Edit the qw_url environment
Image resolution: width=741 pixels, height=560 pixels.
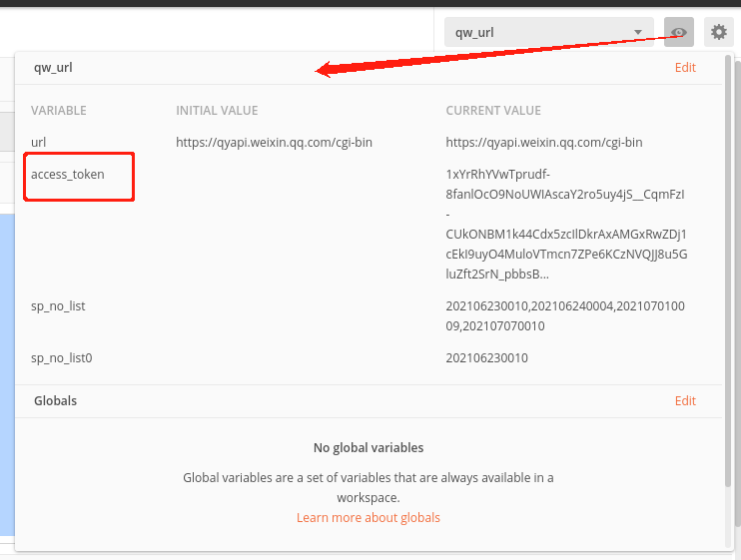click(x=685, y=68)
